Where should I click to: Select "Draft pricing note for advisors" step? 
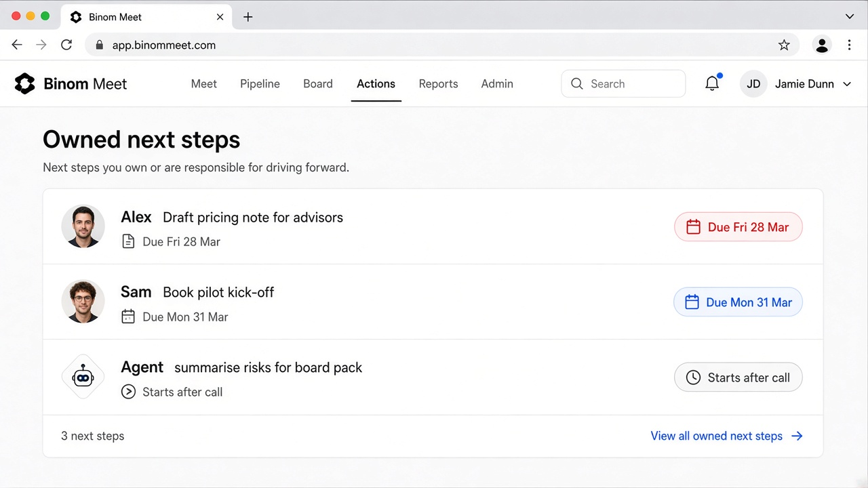tap(253, 218)
